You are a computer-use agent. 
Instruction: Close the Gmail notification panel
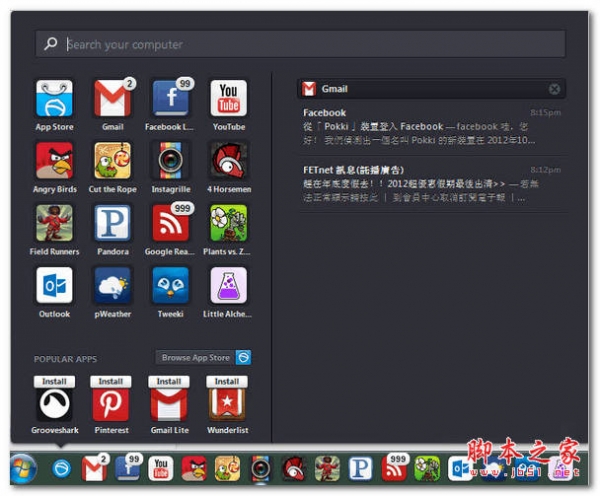[x=554, y=89]
